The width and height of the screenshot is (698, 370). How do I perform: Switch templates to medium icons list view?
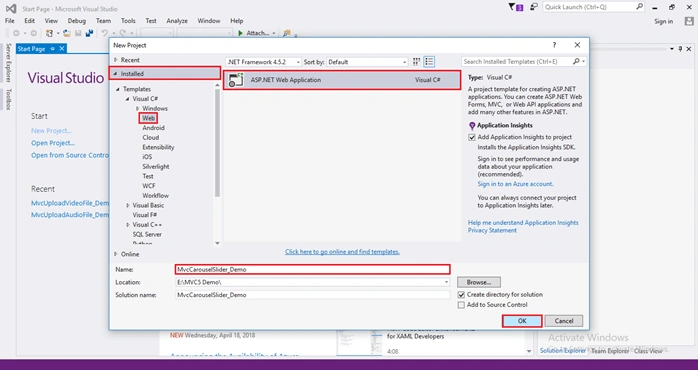pyautogui.click(x=429, y=61)
